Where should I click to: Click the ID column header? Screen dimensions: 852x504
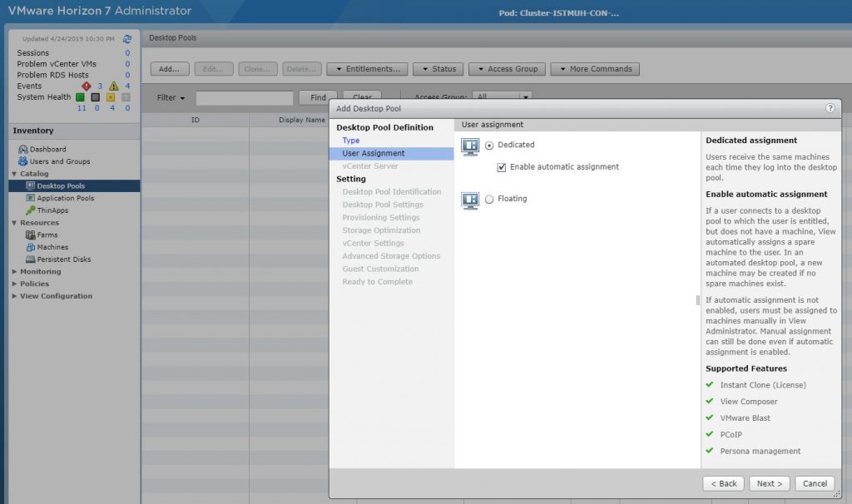coord(195,120)
